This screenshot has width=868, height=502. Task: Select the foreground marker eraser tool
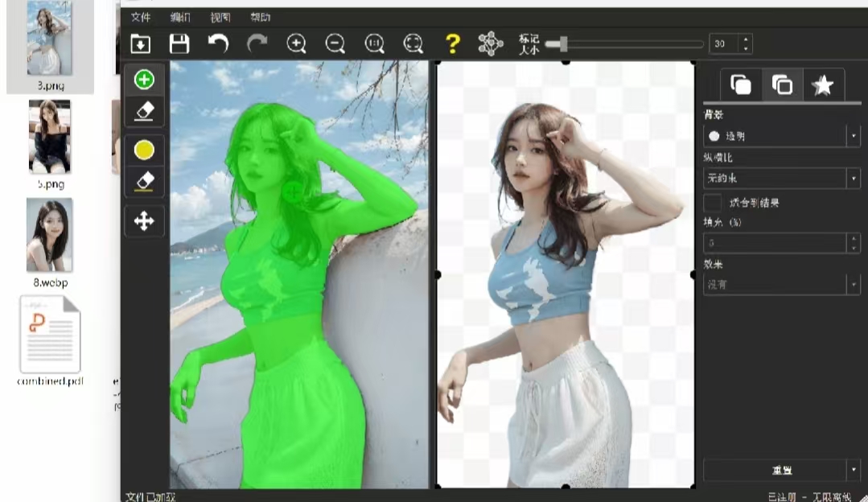pos(144,111)
